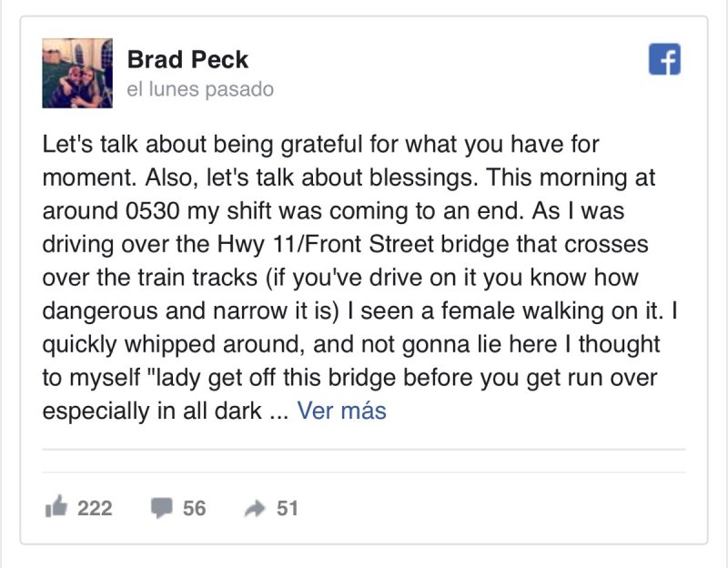Click the "dangerous and narrow it is" phrase

[x=187, y=310]
